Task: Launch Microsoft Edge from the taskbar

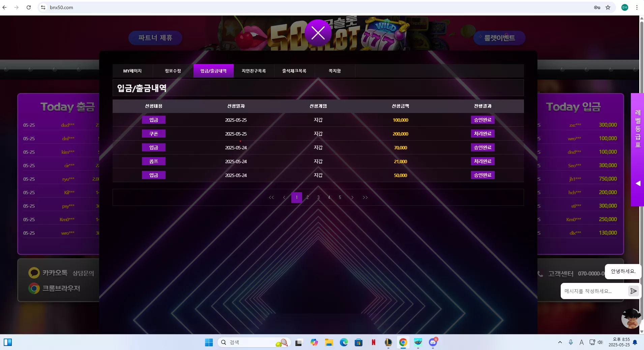Action: (344, 343)
